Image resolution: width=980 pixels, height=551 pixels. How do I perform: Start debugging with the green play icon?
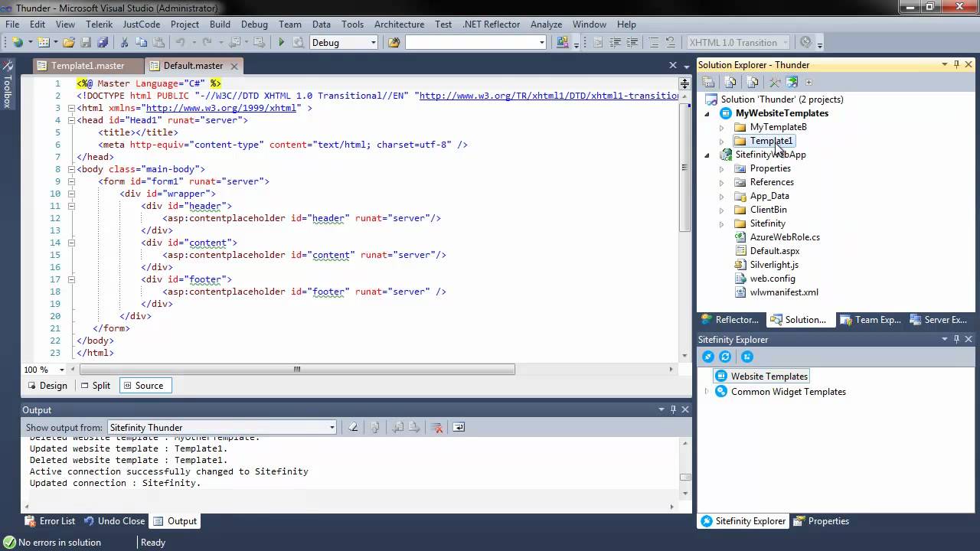281,43
